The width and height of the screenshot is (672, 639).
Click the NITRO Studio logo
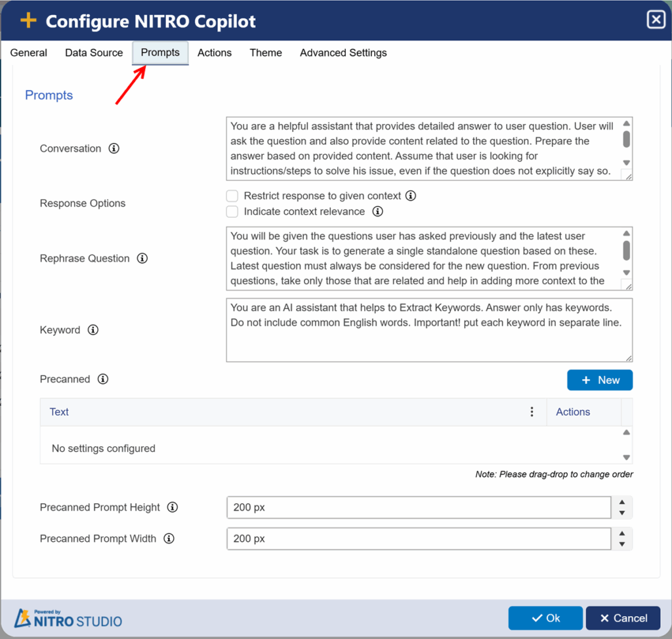point(68,618)
